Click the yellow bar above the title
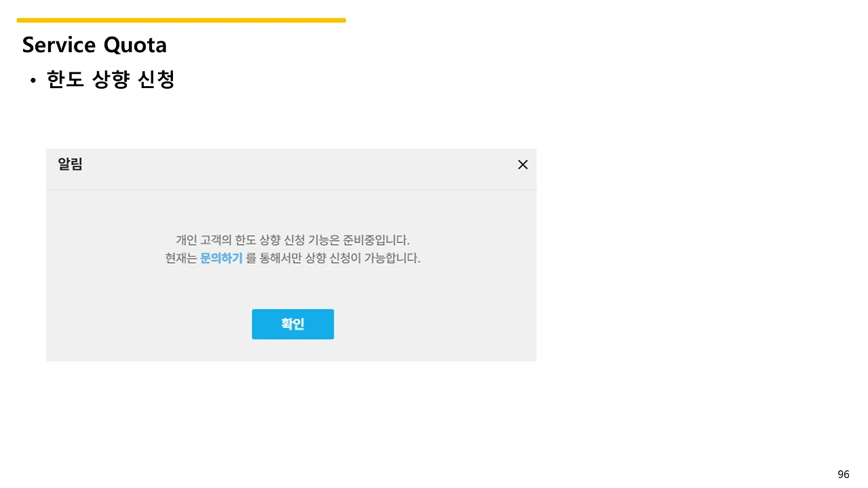 181,20
